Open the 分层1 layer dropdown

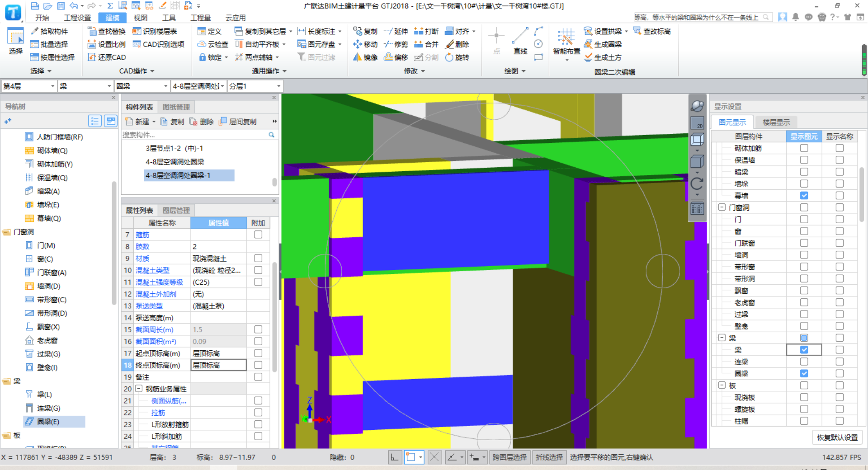[255, 86]
